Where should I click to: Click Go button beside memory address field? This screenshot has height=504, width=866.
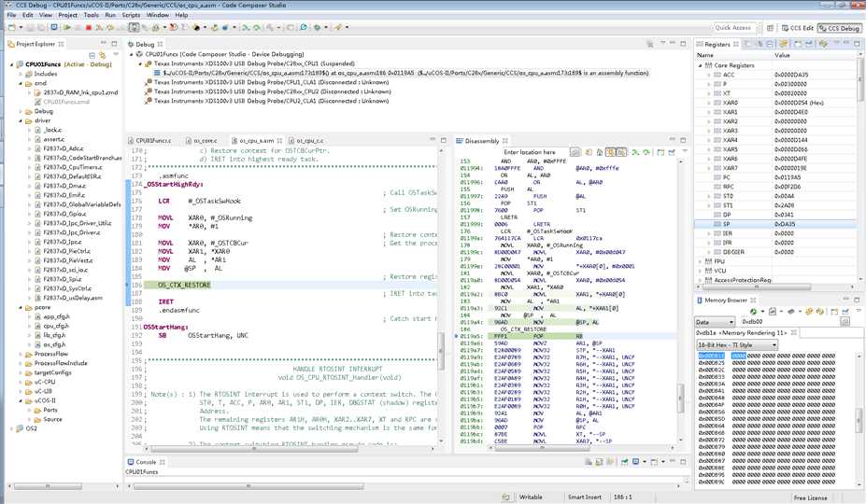point(845,322)
